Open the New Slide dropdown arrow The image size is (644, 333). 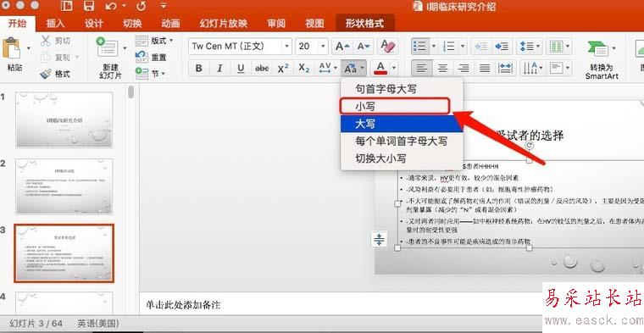coord(125,48)
